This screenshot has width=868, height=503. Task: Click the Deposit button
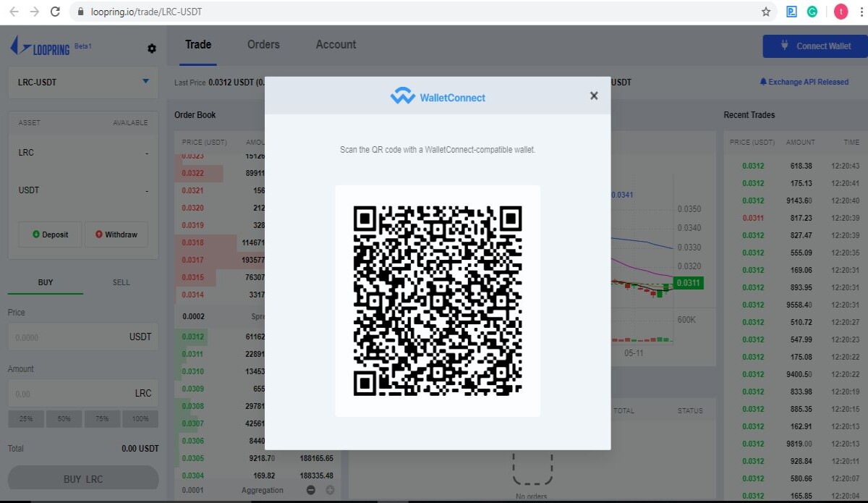[51, 234]
